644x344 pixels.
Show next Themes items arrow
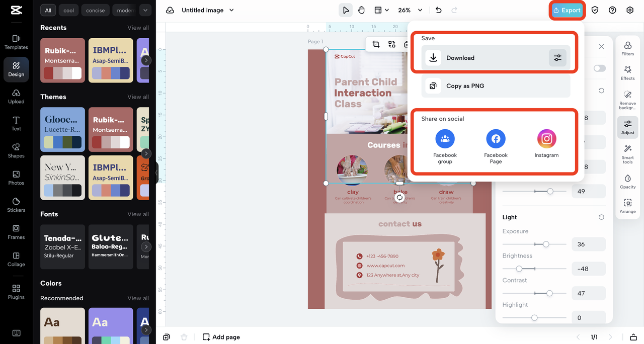tap(146, 153)
